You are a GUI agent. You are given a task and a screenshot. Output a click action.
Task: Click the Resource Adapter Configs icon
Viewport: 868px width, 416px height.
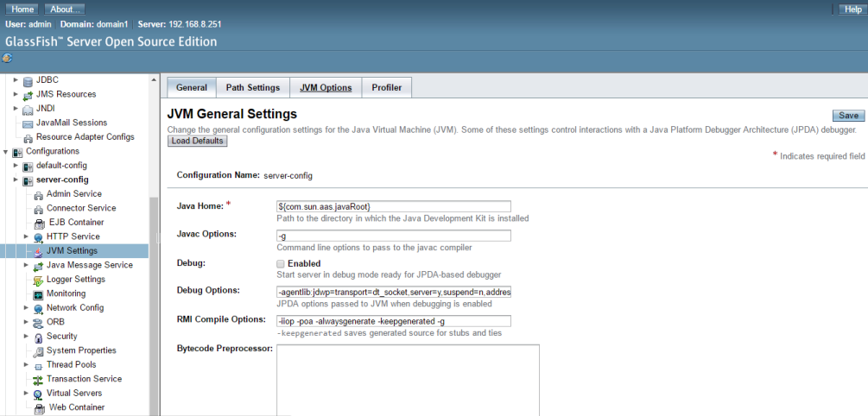coord(28,138)
